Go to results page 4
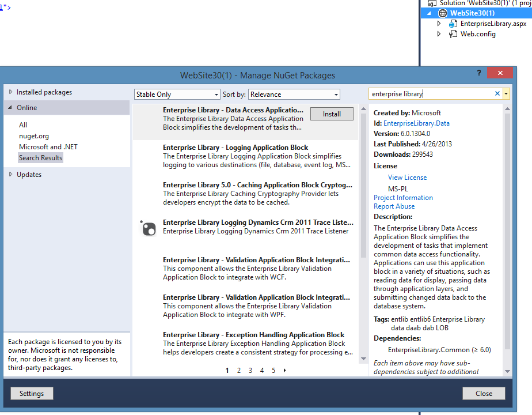Screen dimensions: 532x415 (262, 371)
